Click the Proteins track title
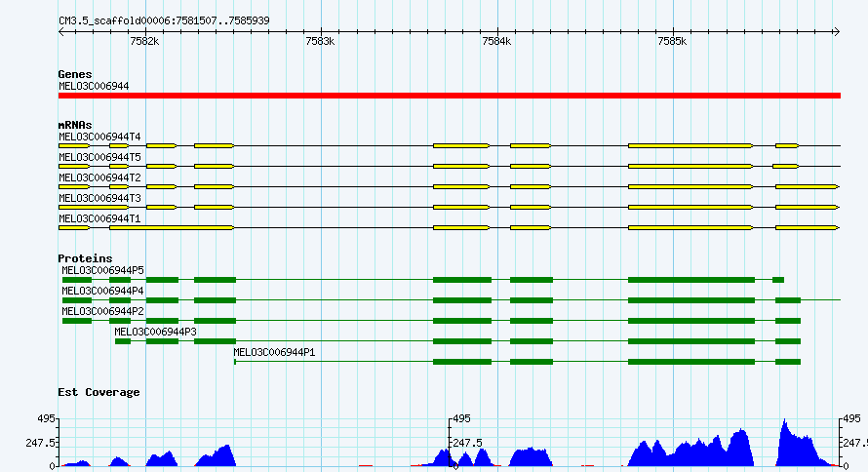 85,258
